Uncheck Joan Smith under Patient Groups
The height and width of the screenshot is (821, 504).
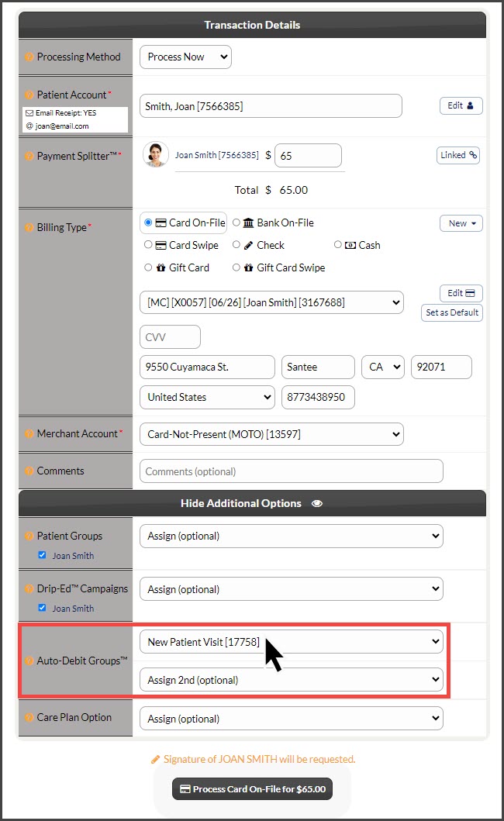[42, 555]
